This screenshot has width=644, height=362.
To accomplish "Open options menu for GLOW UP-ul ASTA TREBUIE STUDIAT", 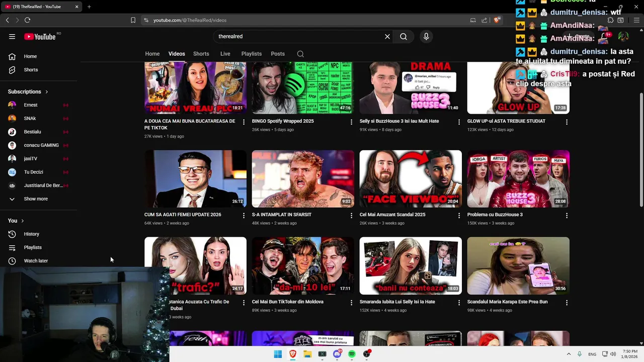I will point(567,122).
